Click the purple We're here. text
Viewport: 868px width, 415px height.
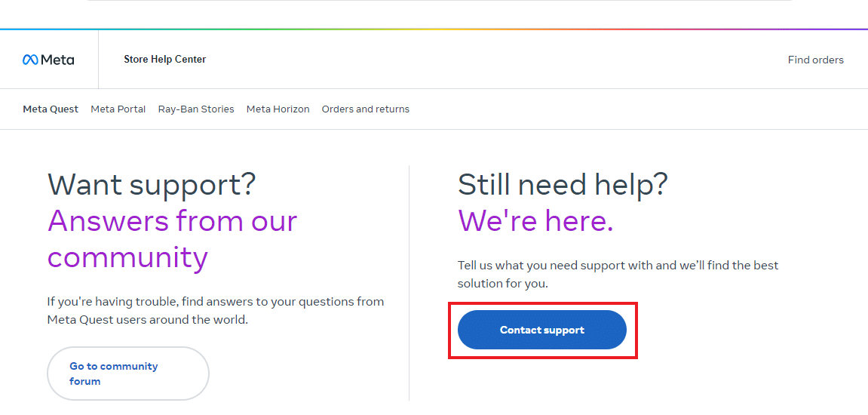tap(535, 220)
